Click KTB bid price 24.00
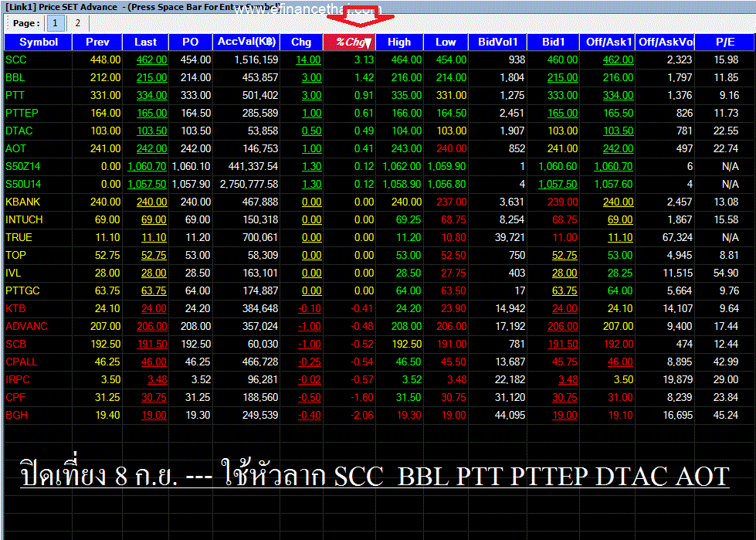 point(564,309)
